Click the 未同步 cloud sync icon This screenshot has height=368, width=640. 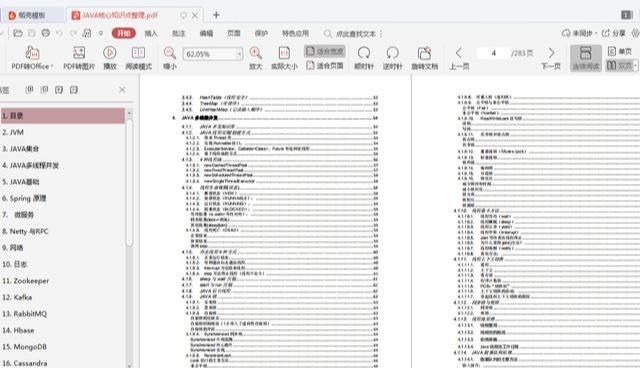(566, 33)
